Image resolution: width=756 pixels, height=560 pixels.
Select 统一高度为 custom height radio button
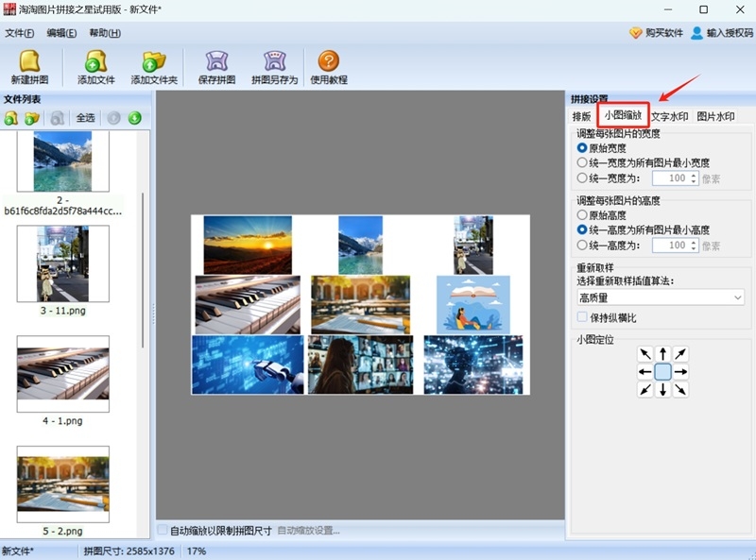(582, 246)
